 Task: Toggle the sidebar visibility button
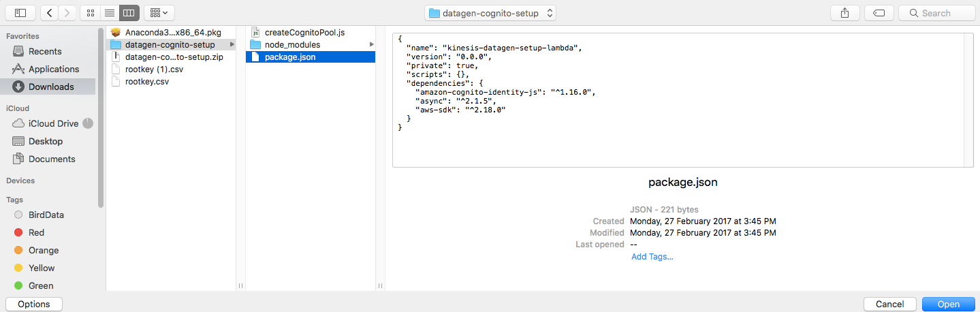[x=20, y=12]
